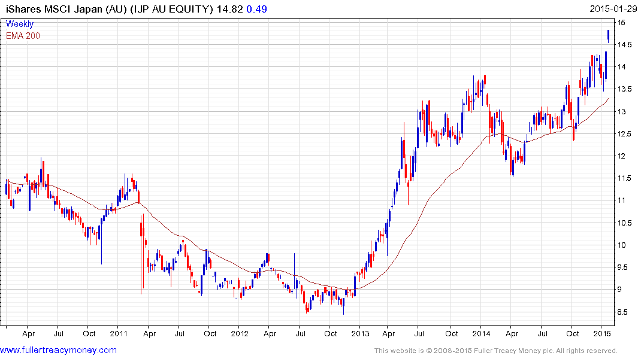Click the 11.5 price axis label

click(x=624, y=178)
